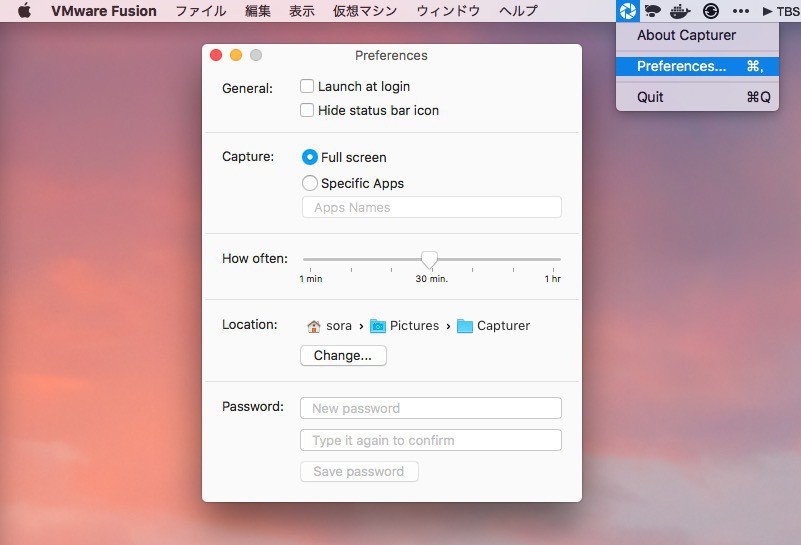Open the Docker whale menu bar icon
This screenshot has width=801, height=545.
[680, 11]
